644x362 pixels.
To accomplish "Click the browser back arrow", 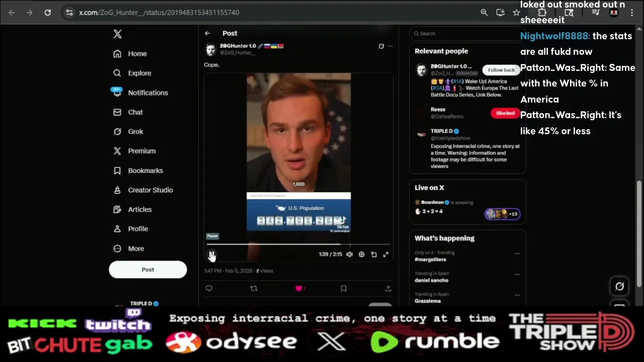I will coord(12,13).
